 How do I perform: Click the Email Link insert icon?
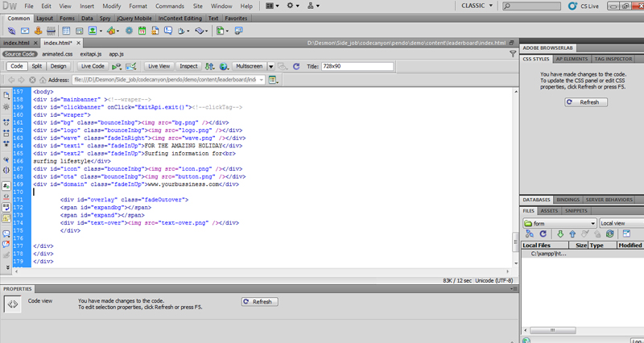24,31
